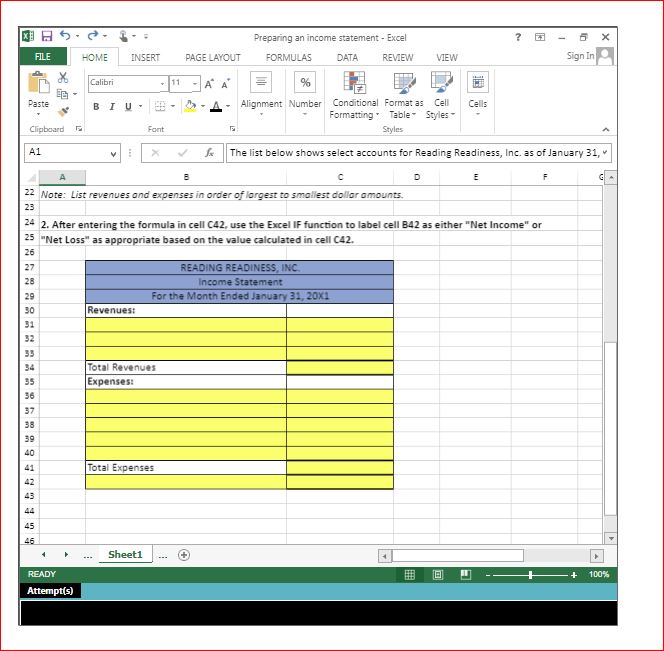The height and width of the screenshot is (651, 664).
Task: Decrease font size with the small A icon
Action: point(226,84)
